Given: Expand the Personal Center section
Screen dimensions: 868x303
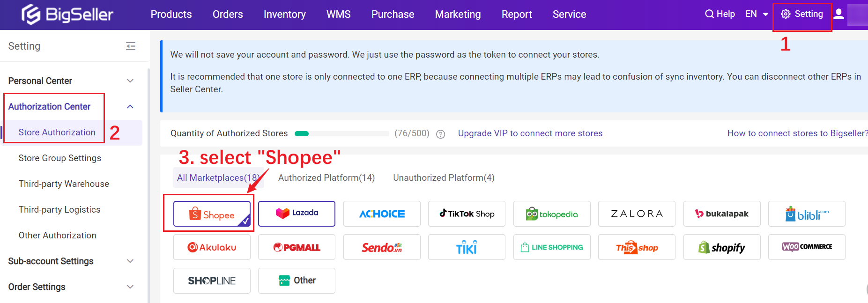Looking at the screenshot, I should [71, 81].
